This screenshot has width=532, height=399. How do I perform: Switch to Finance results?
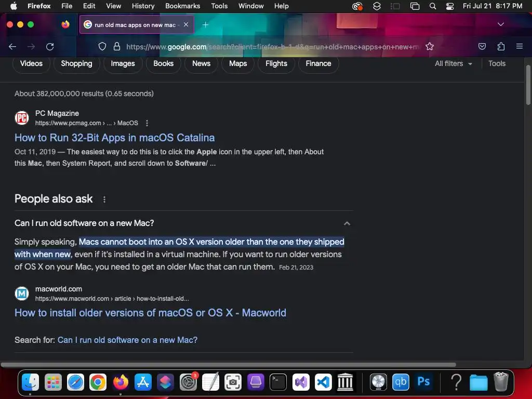point(318,63)
